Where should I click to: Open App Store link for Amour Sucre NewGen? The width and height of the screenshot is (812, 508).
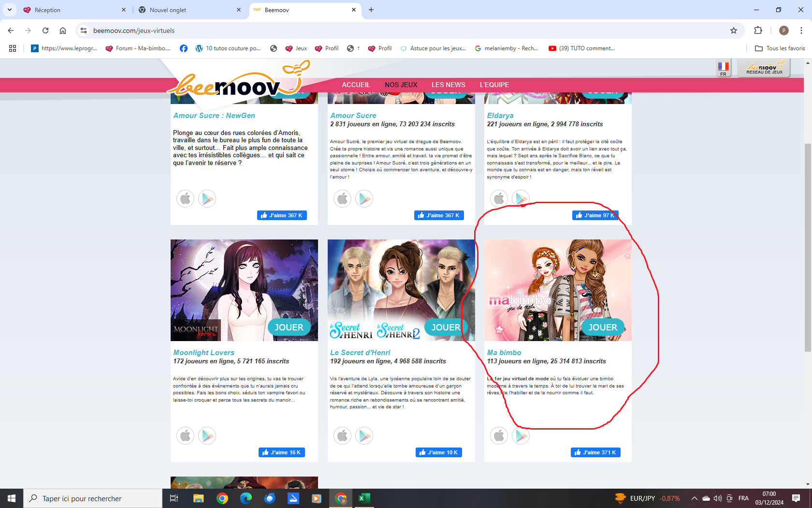tap(185, 198)
